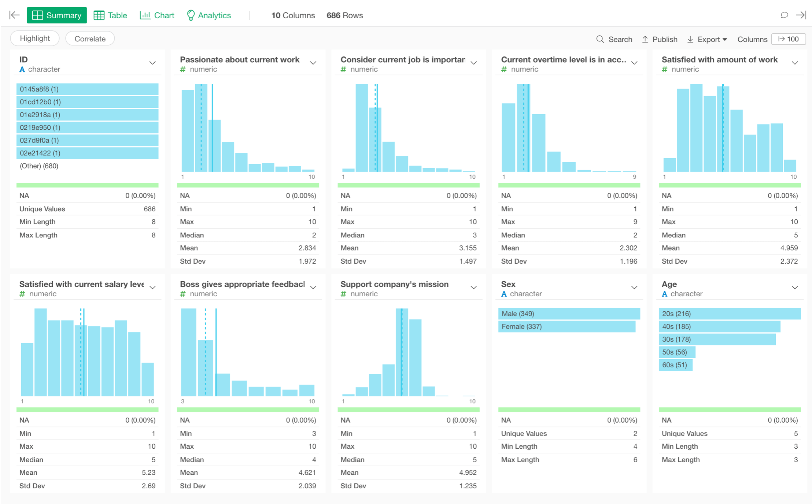Viewport: 812px width, 504px height.
Task: Toggle the Highlight mode
Action: tap(34, 38)
